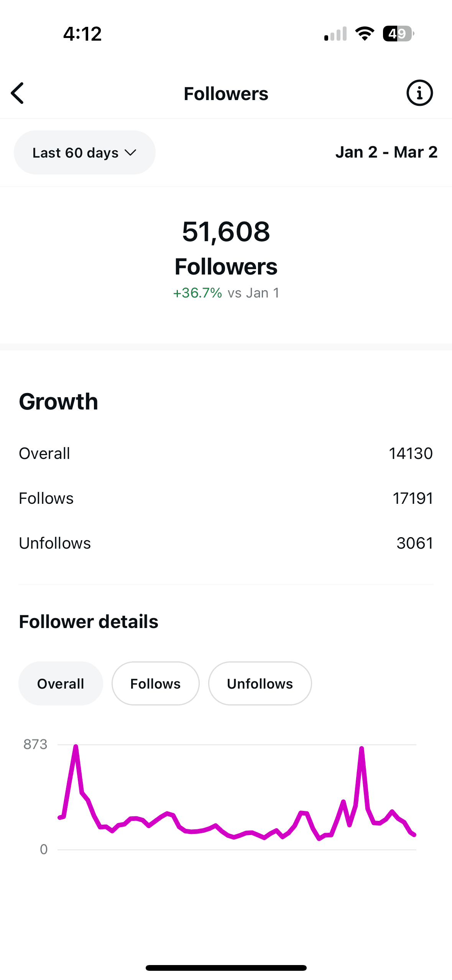Click the clock showing 4:12
This screenshot has width=452, height=980.
coord(82,34)
